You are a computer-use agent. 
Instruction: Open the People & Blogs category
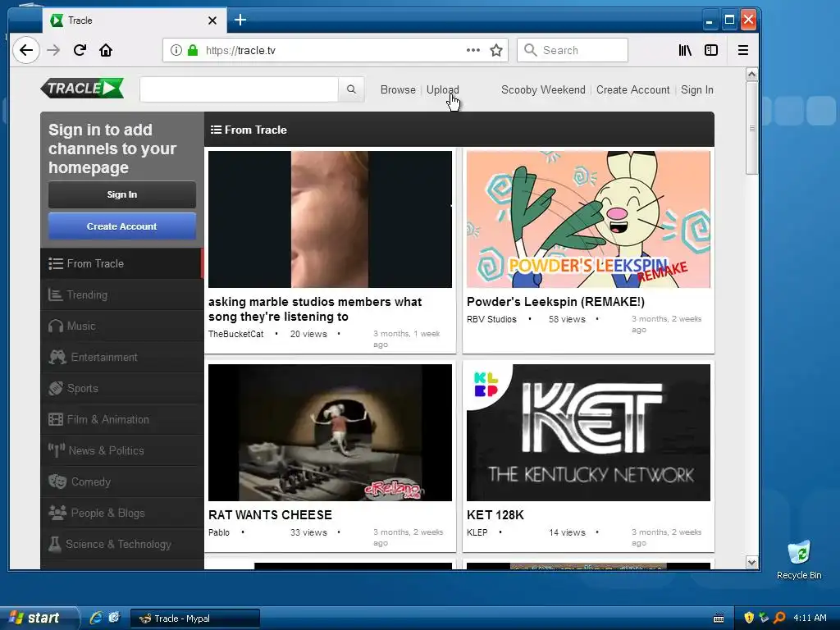coord(121,514)
